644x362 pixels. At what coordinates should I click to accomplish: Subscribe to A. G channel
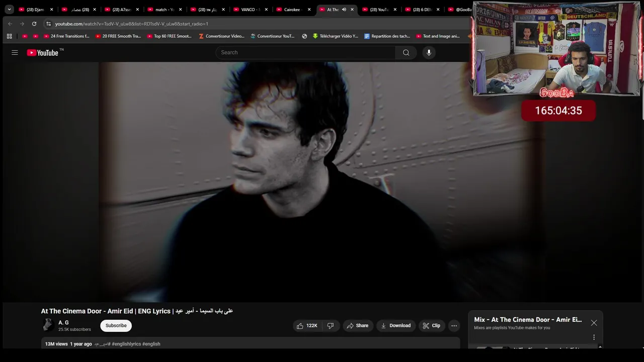tap(116, 325)
